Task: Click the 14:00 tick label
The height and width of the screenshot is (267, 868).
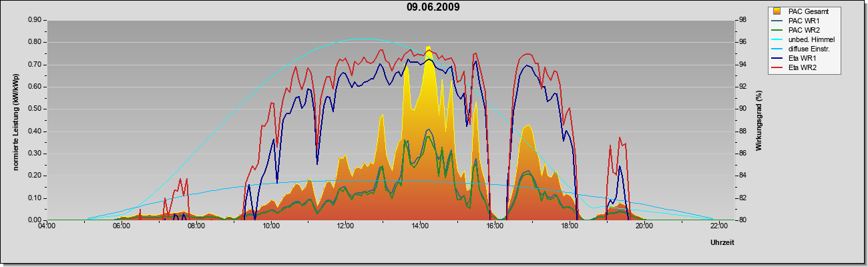Action: pyautogui.click(x=419, y=228)
